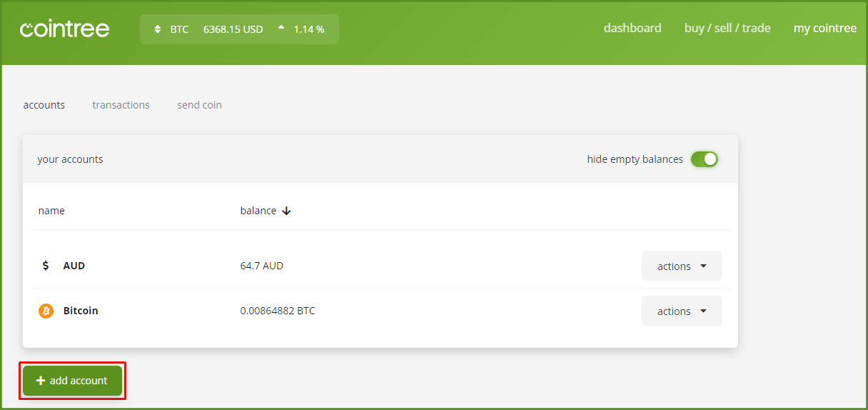Click the hide empty balances label
This screenshot has height=410, width=868.
pos(635,159)
